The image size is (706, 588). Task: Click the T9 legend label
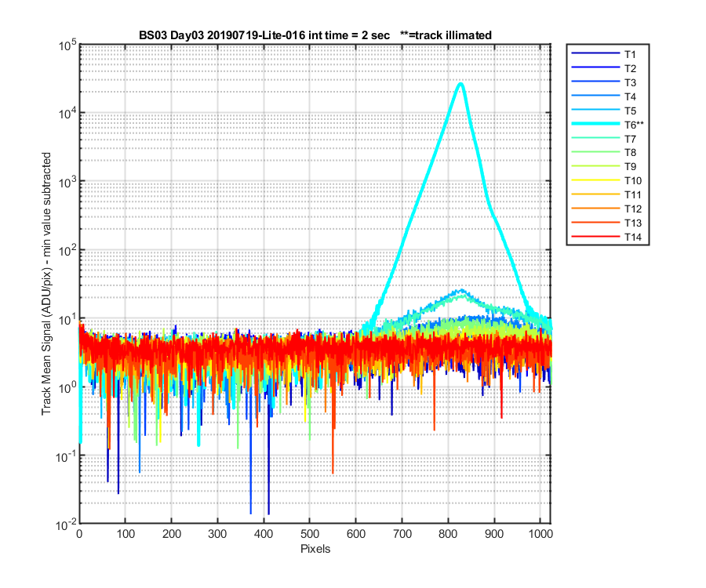[630, 166]
